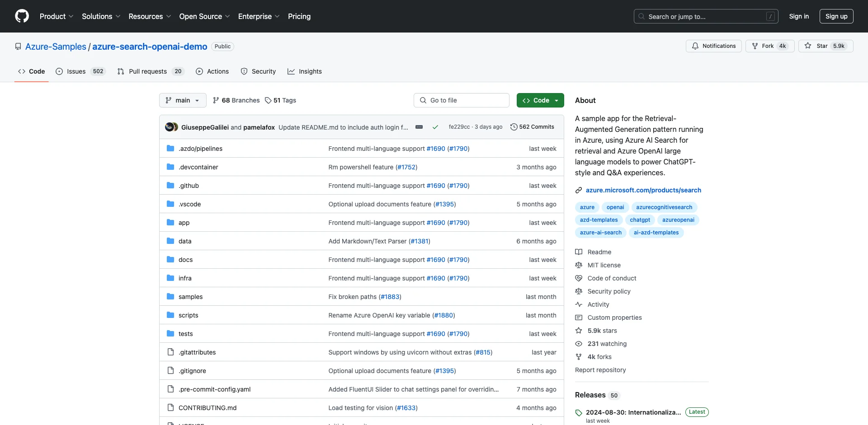Click the Fork icon button
Image resolution: width=868 pixels, height=425 pixels.
[x=755, y=46]
